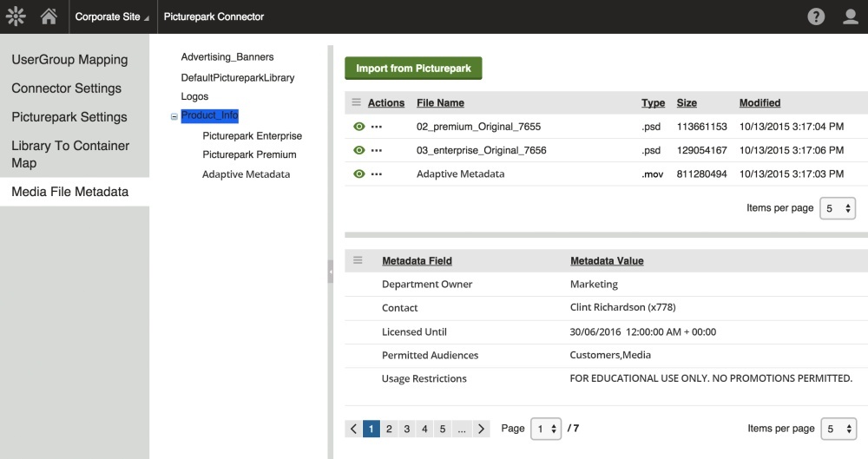Open the Library To Container Map tab
This screenshot has height=459, width=868.
(x=70, y=154)
